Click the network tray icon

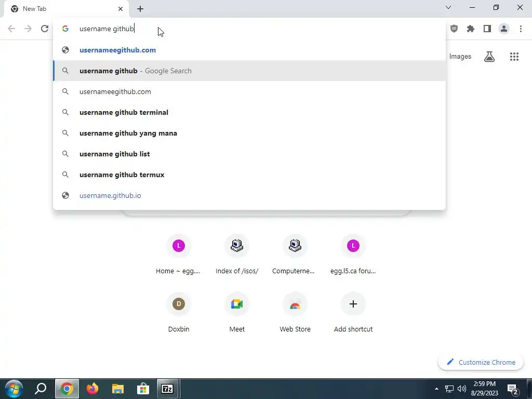tap(449, 389)
